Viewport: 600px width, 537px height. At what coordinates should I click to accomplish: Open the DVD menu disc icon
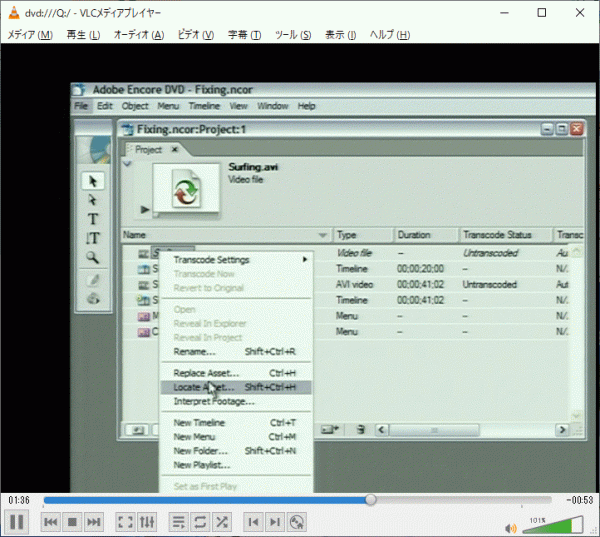click(x=297, y=522)
